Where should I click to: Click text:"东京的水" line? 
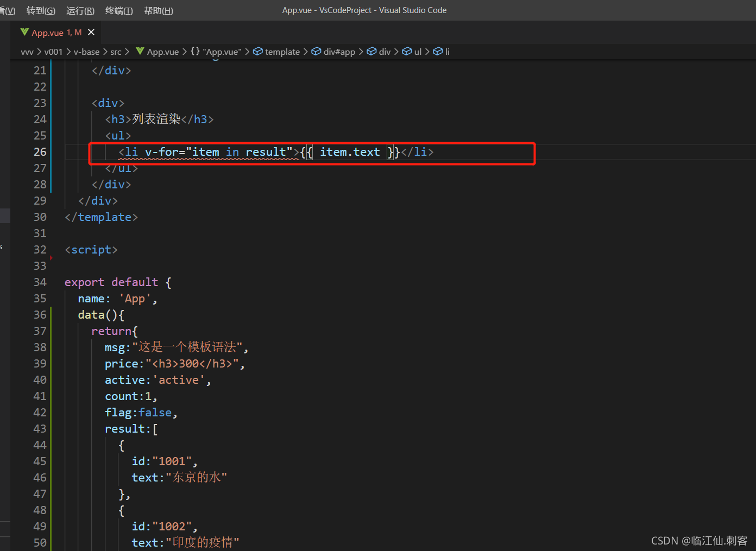pos(179,477)
